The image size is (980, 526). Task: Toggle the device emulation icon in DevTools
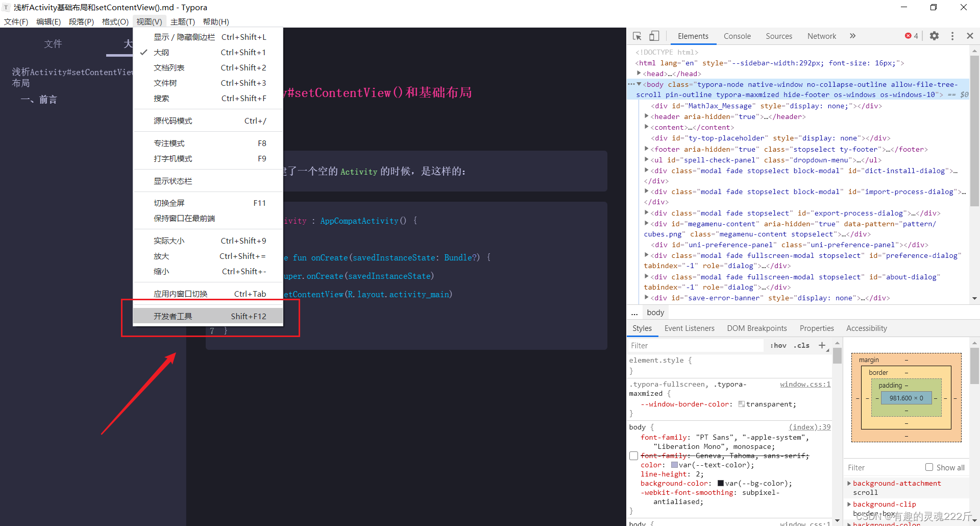pyautogui.click(x=654, y=36)
